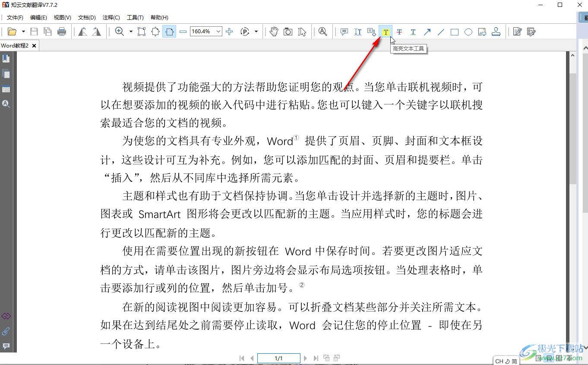The width and height of the screenshot is (588, 365).
Task: Open the 视图(V) menu
Action: 63,17
